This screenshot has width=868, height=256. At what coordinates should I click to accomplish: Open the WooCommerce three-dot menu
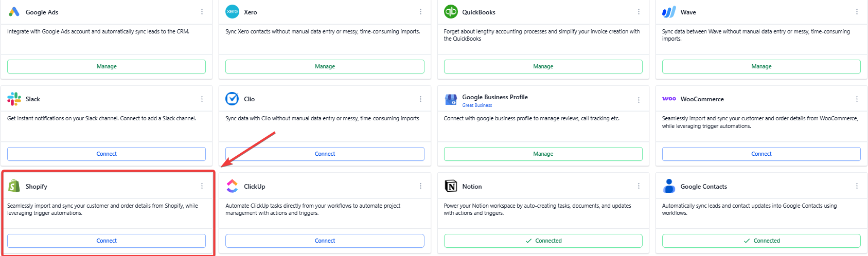click(857, 99)
